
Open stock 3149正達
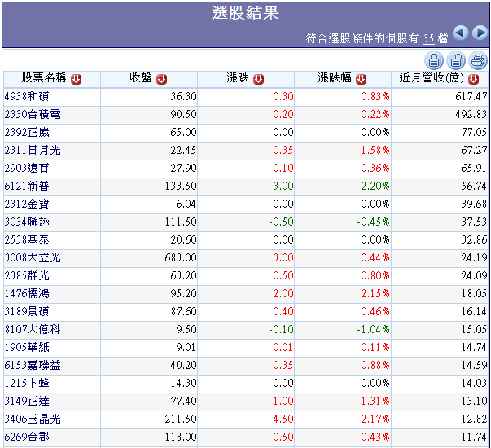coord(27,401)
